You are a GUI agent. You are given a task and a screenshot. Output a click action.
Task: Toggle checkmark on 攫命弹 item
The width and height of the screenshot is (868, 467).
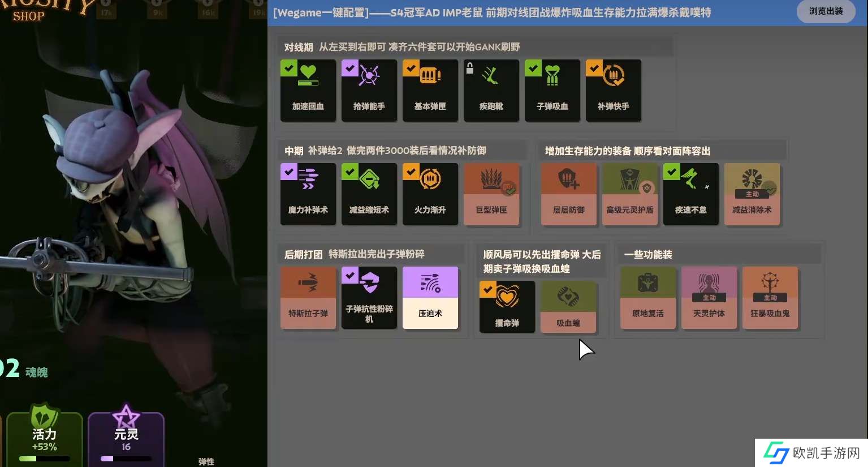point(487,289)
